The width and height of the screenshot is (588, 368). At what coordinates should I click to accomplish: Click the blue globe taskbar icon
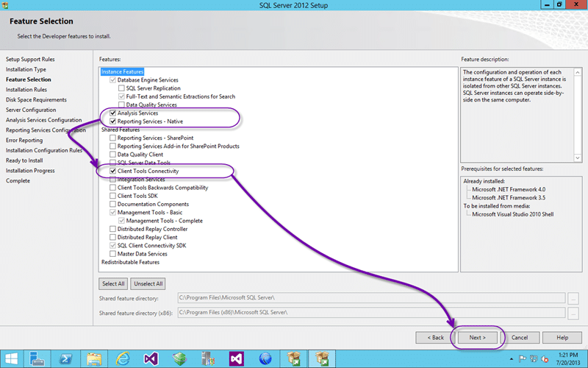265,358
